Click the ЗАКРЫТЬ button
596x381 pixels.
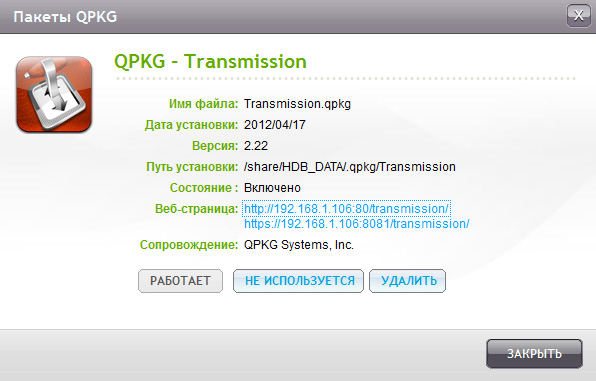534,354
